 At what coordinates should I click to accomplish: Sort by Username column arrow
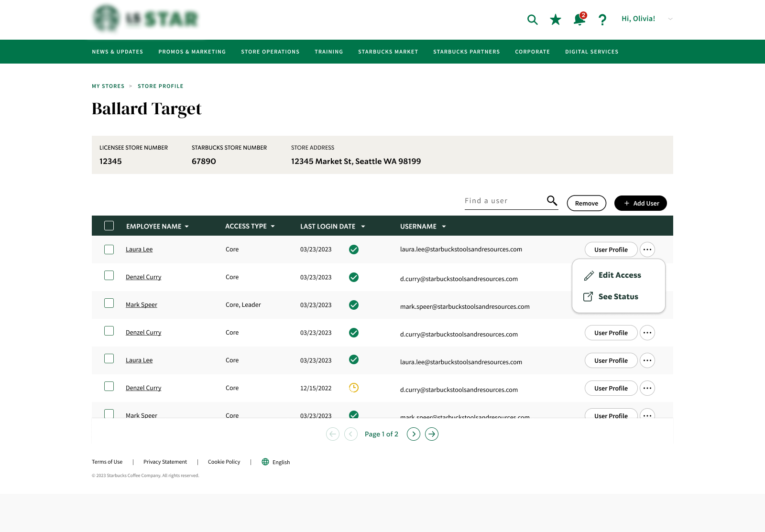point(444,227)
